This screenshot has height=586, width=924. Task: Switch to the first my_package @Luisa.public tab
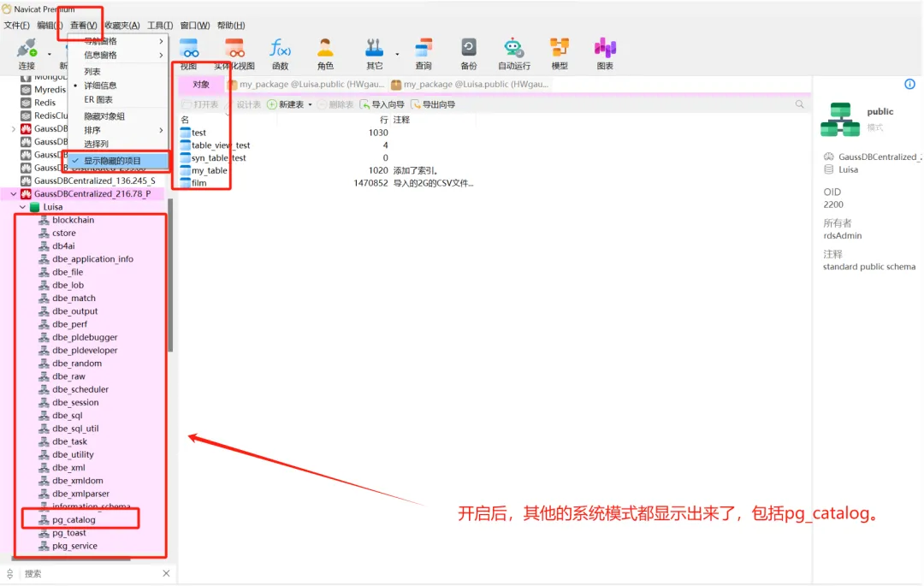point(306,84)
